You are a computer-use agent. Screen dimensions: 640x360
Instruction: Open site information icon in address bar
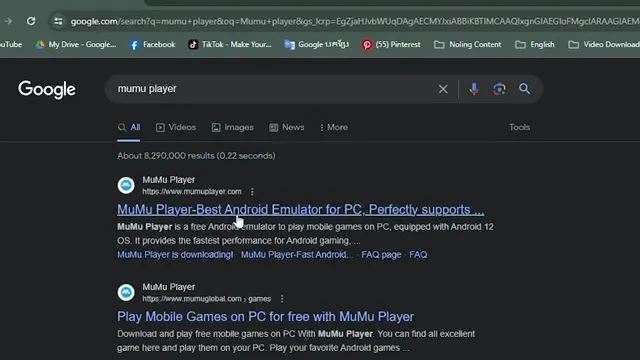58,21
